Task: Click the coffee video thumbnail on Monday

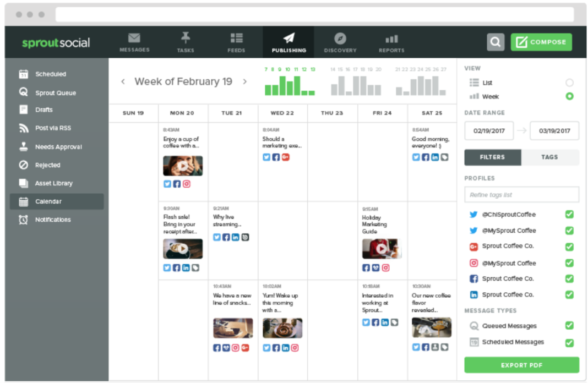Action: [183, 166]
